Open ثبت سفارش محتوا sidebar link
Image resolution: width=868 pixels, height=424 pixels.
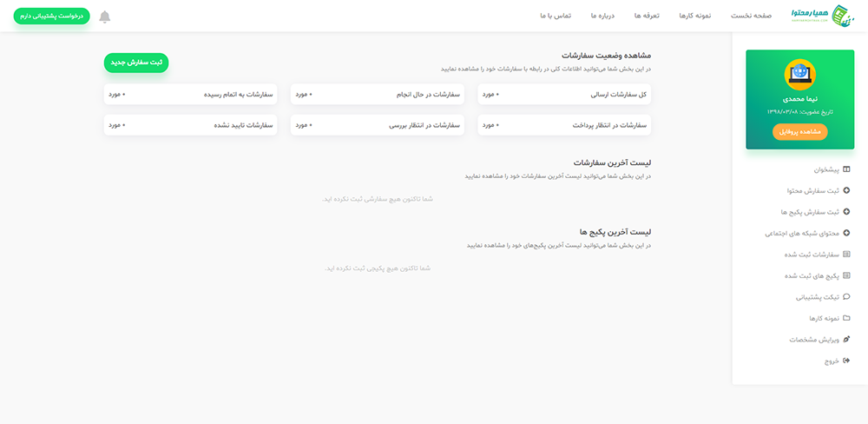(812, 190)
